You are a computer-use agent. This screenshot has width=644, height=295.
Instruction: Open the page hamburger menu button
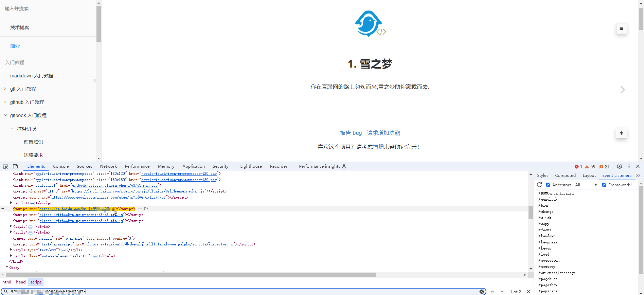[621, 29]
